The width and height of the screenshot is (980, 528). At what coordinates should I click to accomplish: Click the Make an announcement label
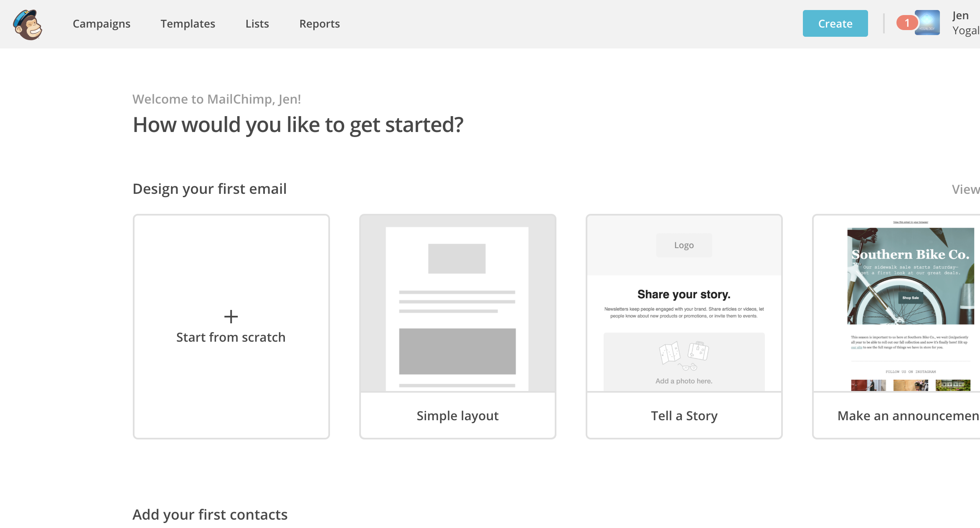(909, 416)
